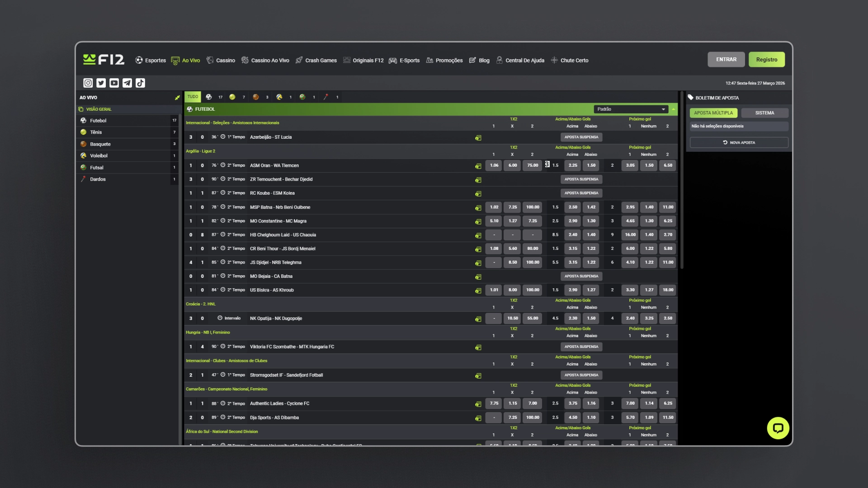The image size is (868, 488).
Task: Open Central De Ajuda
Action: [x=520, y=60]
